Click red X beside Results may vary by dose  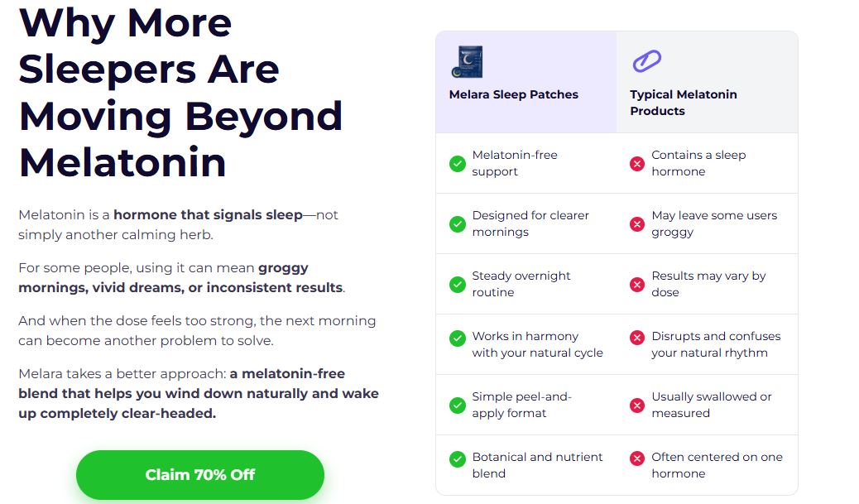[x=636, y=285]
